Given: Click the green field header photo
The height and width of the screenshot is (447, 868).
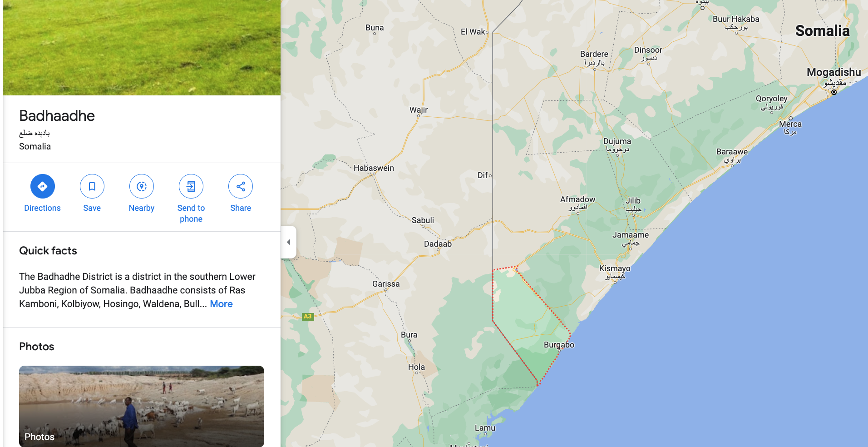Looking at the screenshot, I should point(142,48).
